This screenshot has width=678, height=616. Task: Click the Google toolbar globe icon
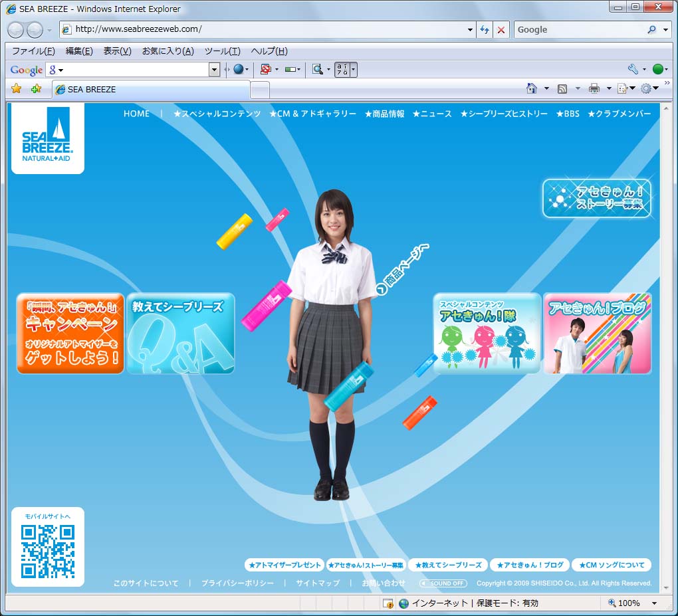pyautogui.click(x=238, y=70)
